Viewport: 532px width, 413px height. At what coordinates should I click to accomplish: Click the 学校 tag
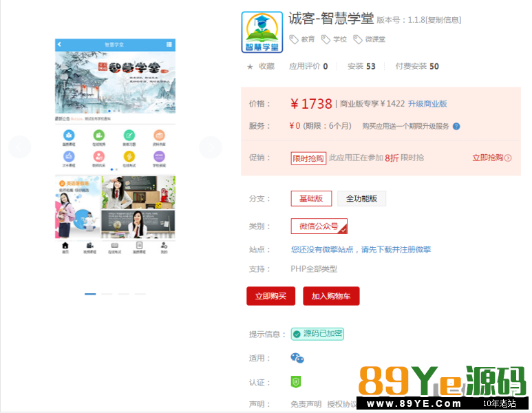[x=340, y=39]
